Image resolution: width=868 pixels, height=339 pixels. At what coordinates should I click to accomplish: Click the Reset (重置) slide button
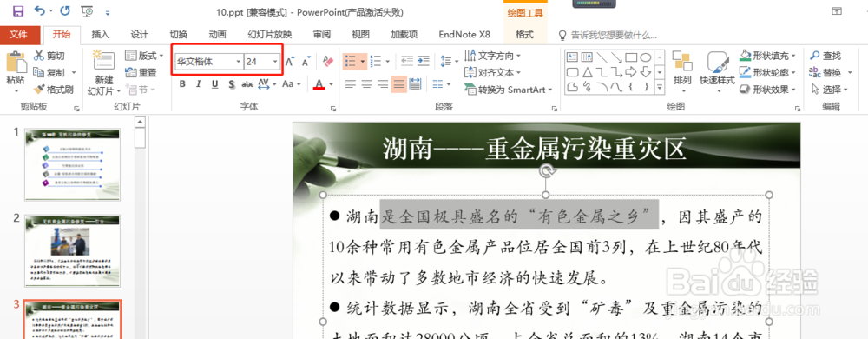coord(141,72)
